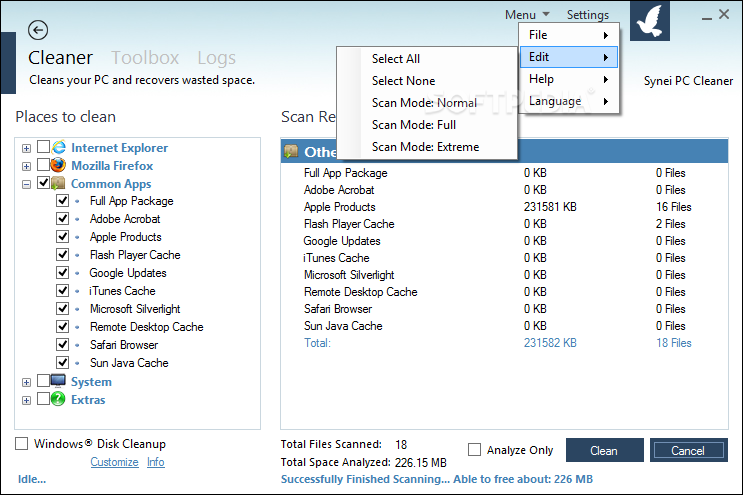Click the Internet Explorer icon
The width and height of the screenshot is (743, 495).
coord(58,147)
